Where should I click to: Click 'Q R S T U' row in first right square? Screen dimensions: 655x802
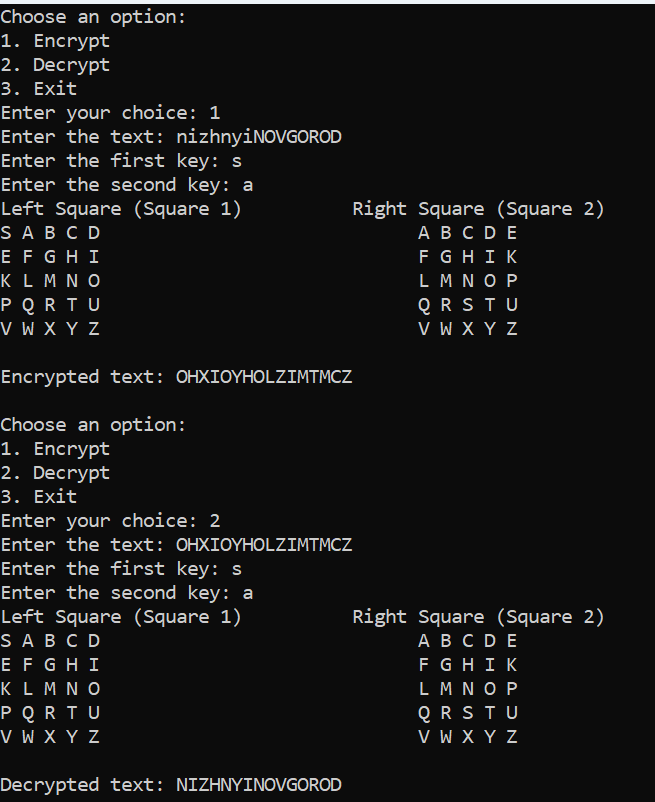[468, 305]
